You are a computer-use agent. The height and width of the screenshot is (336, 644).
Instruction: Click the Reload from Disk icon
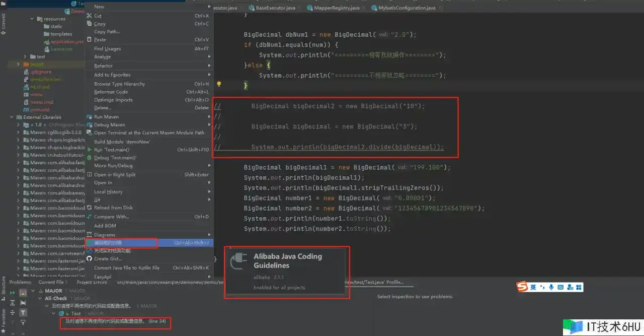click(x=90, y=208)
